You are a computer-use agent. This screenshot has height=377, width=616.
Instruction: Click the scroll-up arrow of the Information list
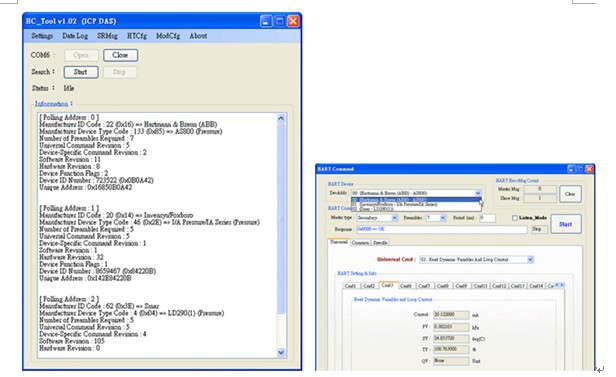(281, 118)
